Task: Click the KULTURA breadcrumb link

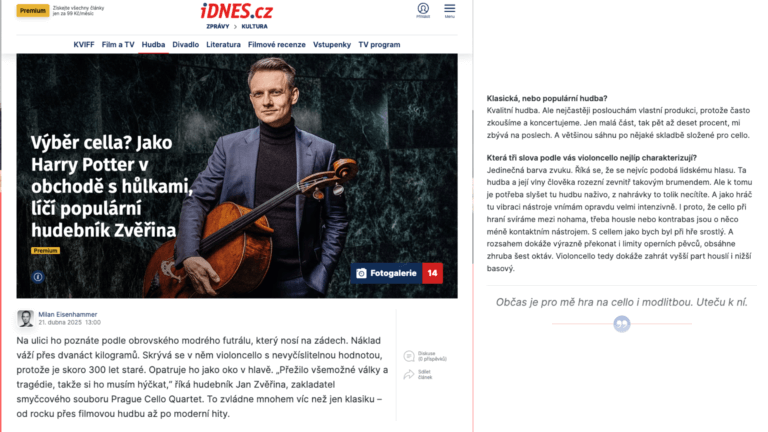Action: point(254,26)
